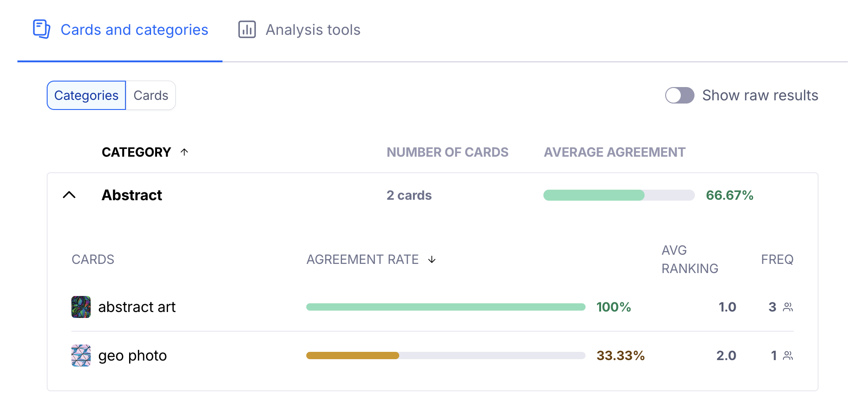
Task: Click the geo photo agreement rate bar
Action: tap(445, 356)
